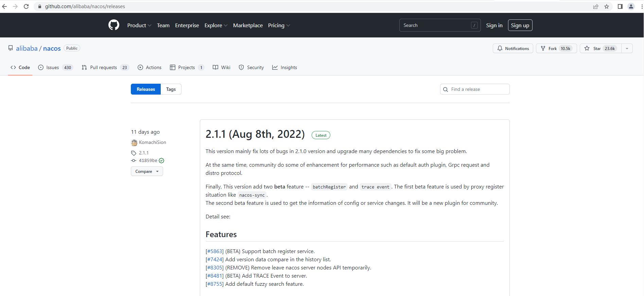Click the browser forward arrow

(x=15, y=6)
